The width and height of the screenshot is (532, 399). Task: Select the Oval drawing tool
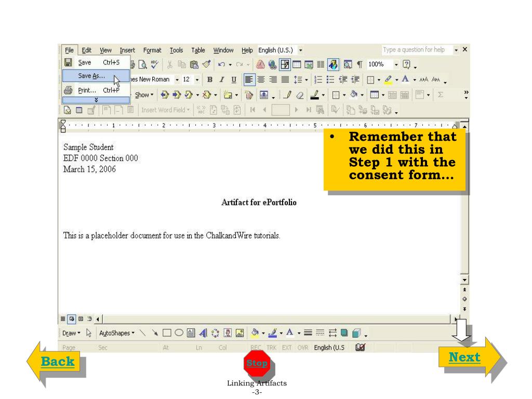click(179, 333)
